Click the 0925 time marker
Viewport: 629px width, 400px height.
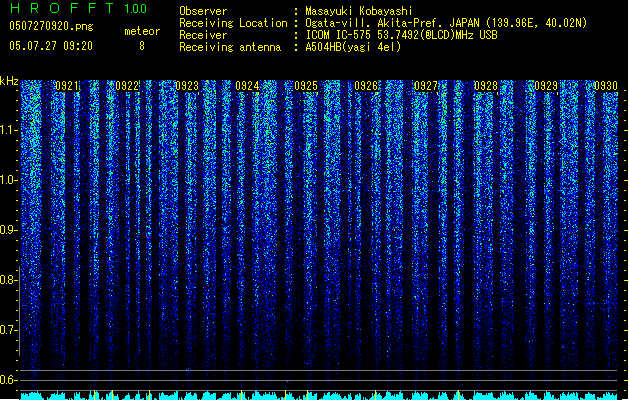pyautogui.click(x=306, y=86)
